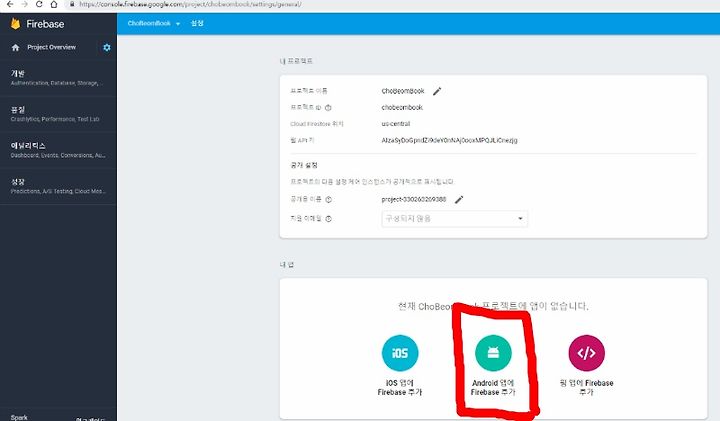Viewport: 720px width, 421px height.
Task: Select the settings tab in header
Action: click(x=197, y=23)
